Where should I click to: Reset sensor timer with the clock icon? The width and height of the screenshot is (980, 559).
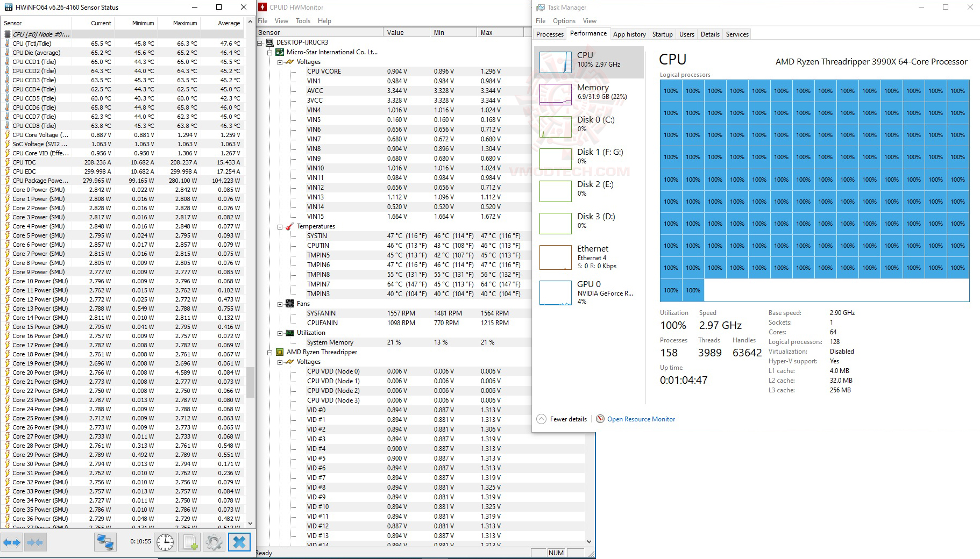[165, 542]
